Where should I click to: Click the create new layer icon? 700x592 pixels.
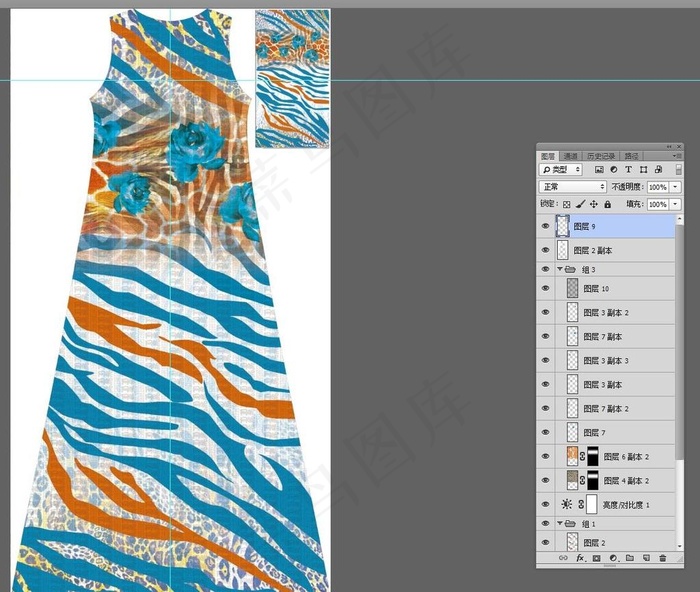(x=646, y=558)
